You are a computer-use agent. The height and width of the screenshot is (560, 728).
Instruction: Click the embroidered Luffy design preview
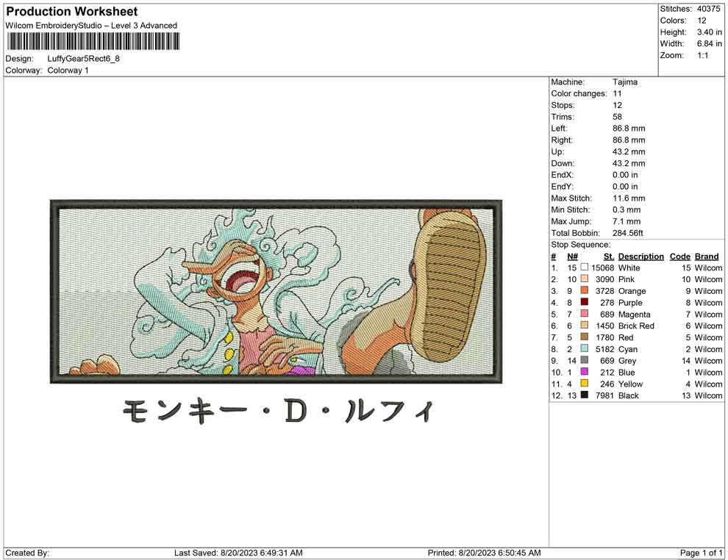[276, 291]
